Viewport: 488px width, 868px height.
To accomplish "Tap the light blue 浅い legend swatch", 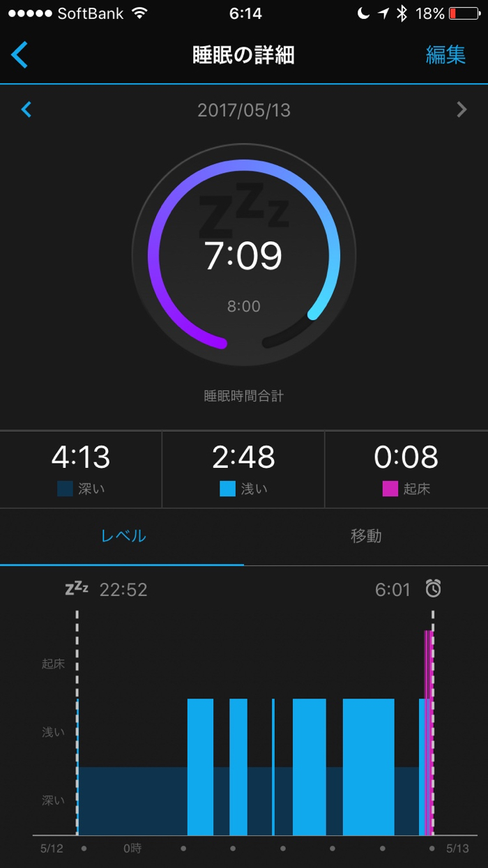I will pos(227,489).
